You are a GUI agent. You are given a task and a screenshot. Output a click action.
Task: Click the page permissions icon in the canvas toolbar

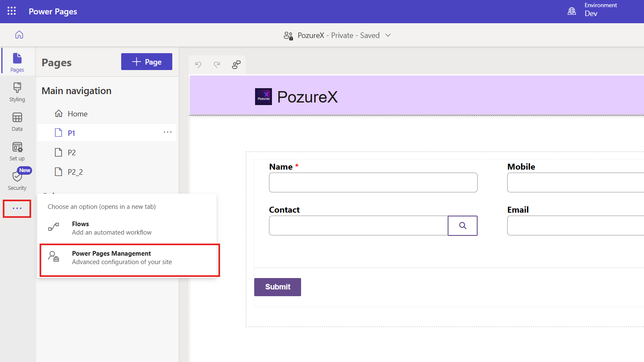(236, 65)
